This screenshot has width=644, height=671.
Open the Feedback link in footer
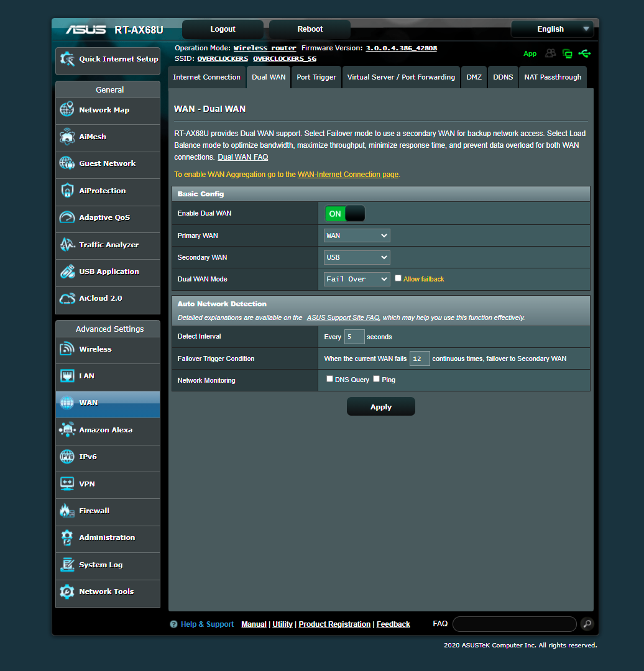(x=393, y=624)
